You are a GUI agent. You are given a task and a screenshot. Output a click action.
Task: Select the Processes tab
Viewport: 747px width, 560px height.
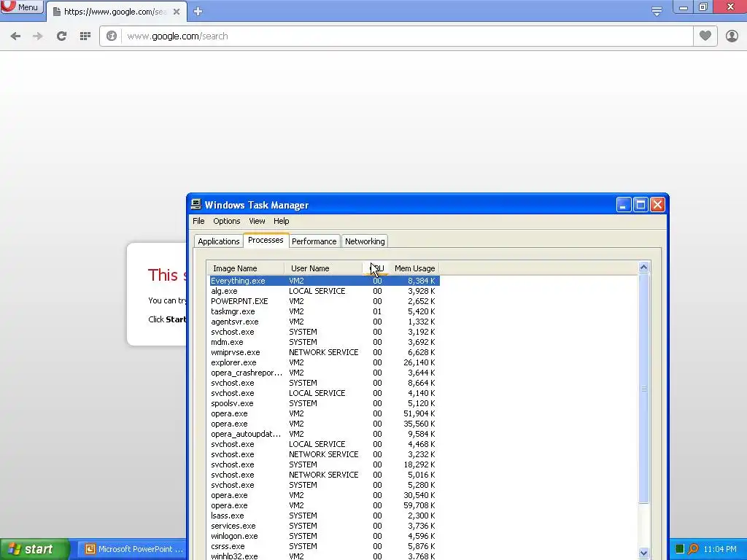point(266,241)
